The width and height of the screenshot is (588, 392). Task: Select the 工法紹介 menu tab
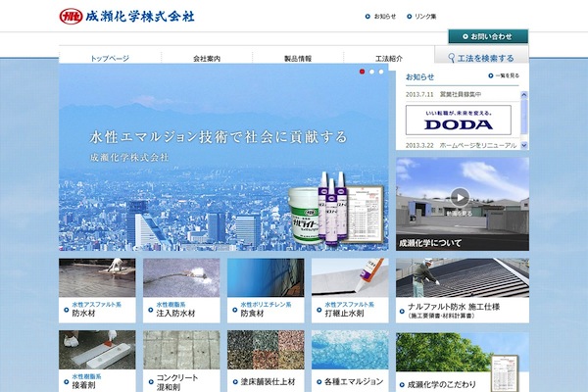[389, 58]
